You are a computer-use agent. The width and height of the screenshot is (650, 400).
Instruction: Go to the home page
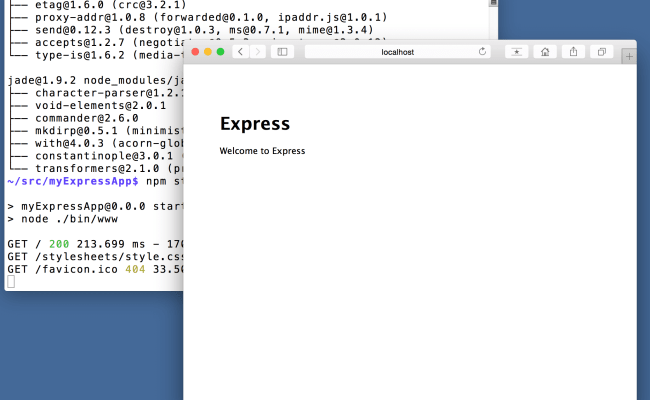pyautogui.click(x=545, y=52)
